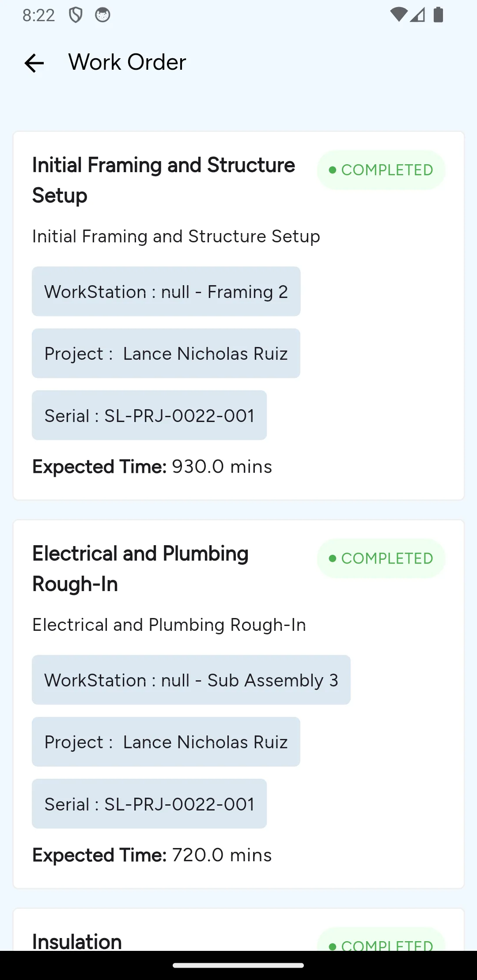Tap the back arrow icon
The width and height of the screenshot is (477, 980).
pos(34,63)
